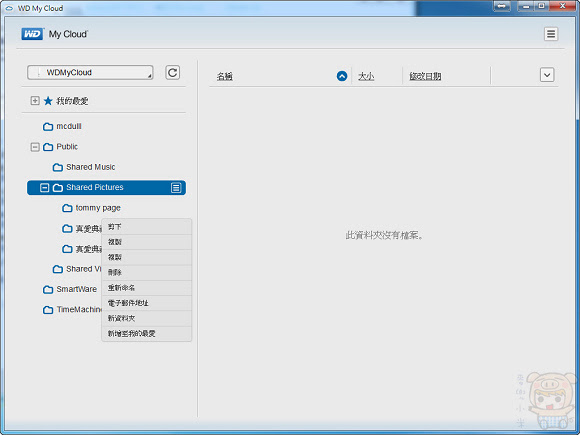
Task: Click the folder icon directly below tommy page
Action: click(67, 228)
